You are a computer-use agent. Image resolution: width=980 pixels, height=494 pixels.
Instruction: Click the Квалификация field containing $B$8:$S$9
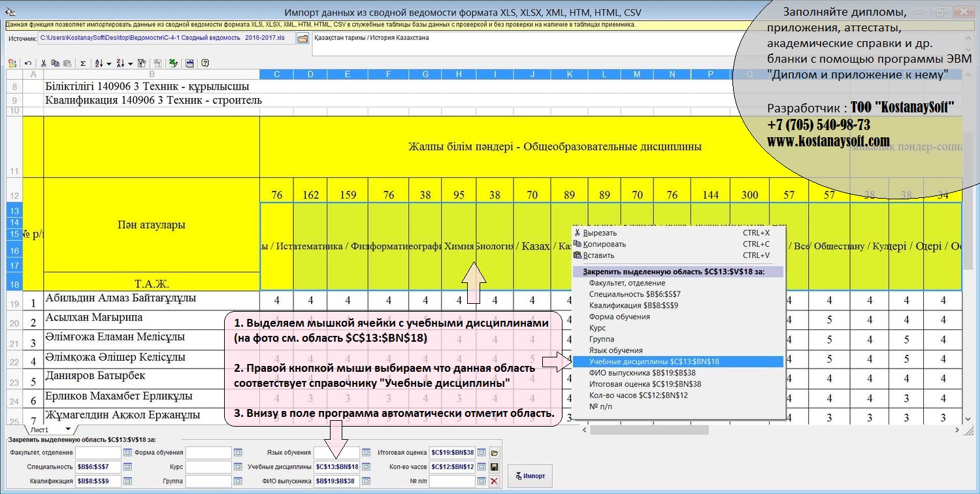click(x=98, y=481)
